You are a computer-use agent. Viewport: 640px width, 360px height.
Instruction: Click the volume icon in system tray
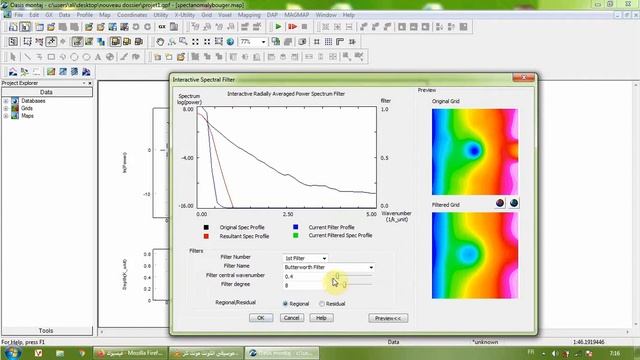tap(555, 353)
